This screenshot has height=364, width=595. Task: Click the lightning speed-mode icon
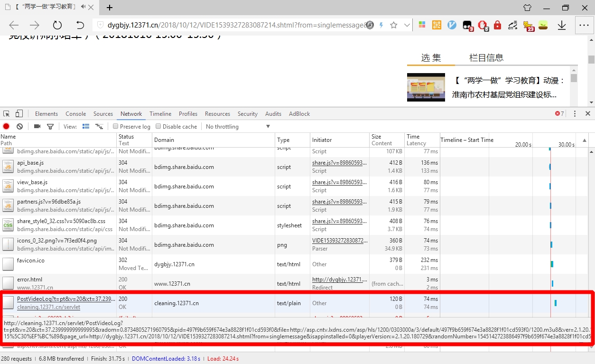tap(381, 25)
